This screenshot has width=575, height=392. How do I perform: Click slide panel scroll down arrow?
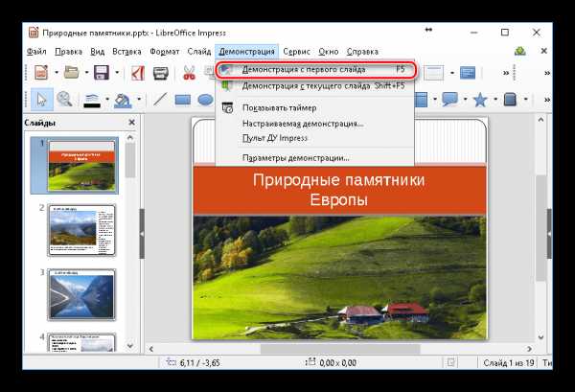coord(130,345)
